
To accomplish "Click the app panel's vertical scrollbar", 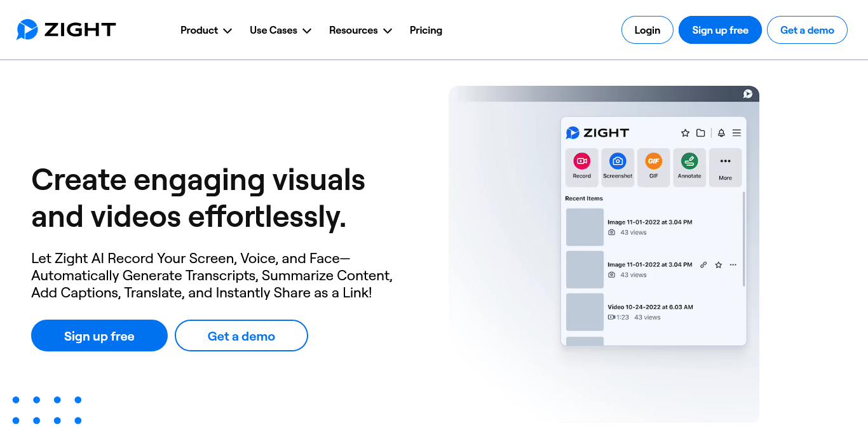I will (x=743, y=239).
